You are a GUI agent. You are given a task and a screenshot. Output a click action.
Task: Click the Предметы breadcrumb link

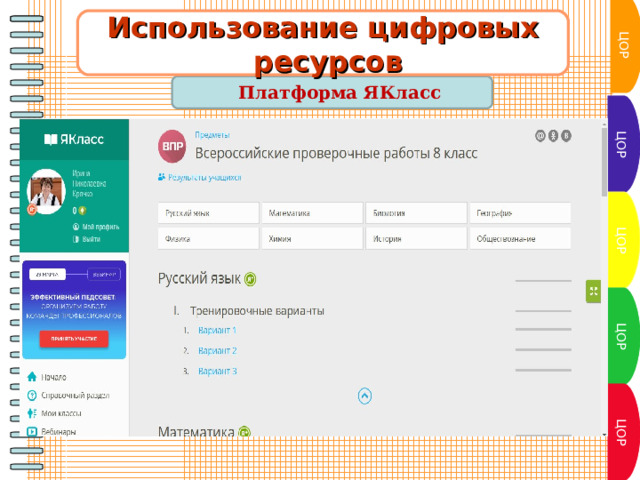pyautogui.click(x=212, y=135)
